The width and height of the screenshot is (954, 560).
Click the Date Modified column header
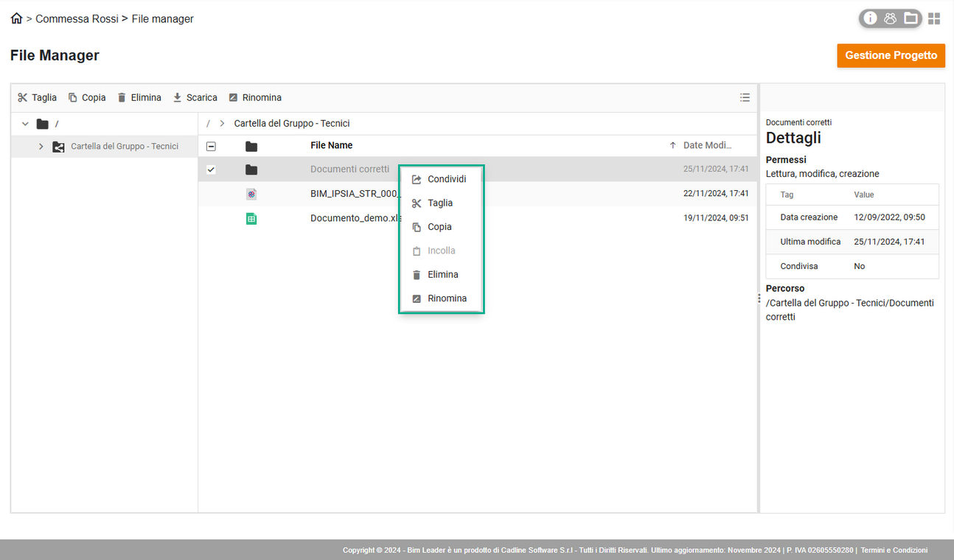click(707, 145)
